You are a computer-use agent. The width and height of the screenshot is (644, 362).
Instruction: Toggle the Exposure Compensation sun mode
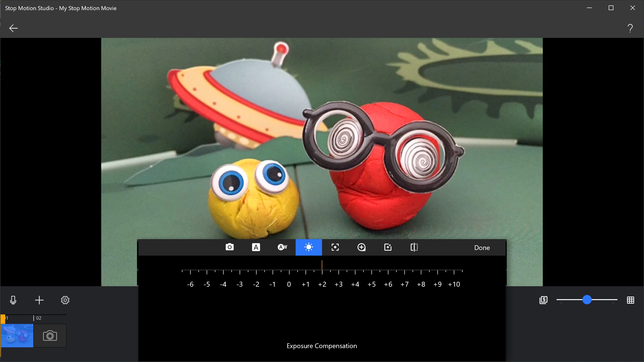pos(309,247)
